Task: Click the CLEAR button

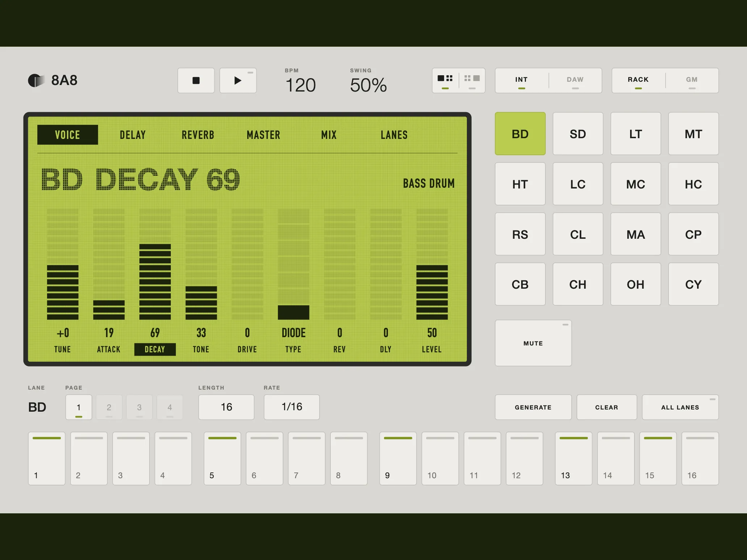Action: pyautogui.click(x=607, y=407)
